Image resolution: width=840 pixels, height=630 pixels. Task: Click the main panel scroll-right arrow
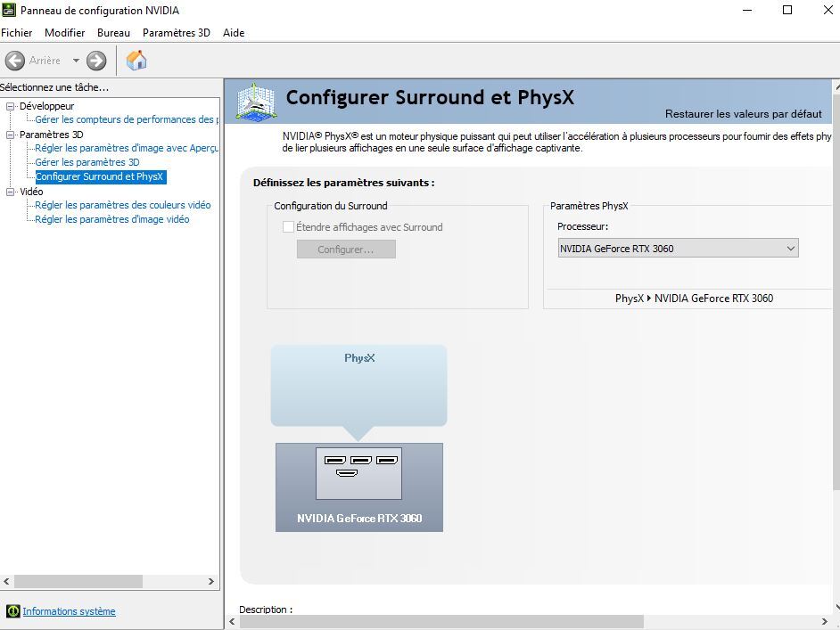click(x=825, y=621)
